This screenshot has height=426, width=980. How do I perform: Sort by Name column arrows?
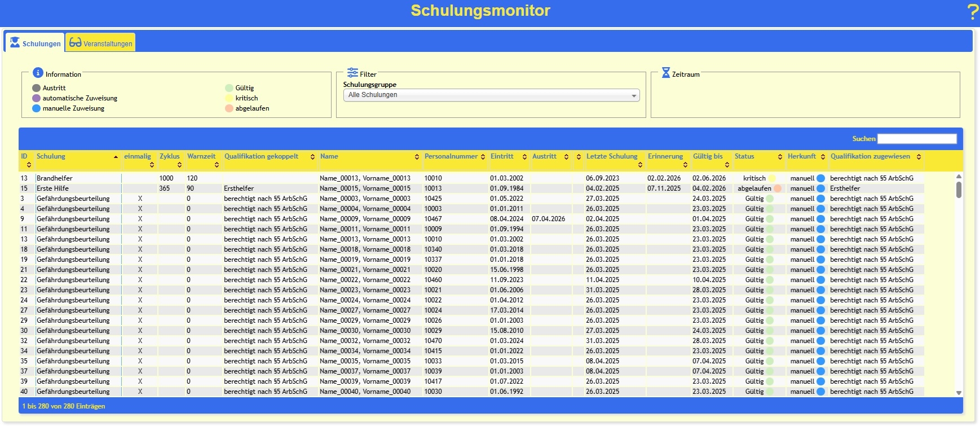pos(417,157)
